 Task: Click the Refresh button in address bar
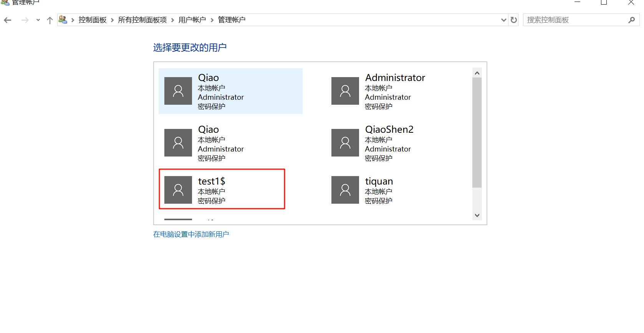514,20
